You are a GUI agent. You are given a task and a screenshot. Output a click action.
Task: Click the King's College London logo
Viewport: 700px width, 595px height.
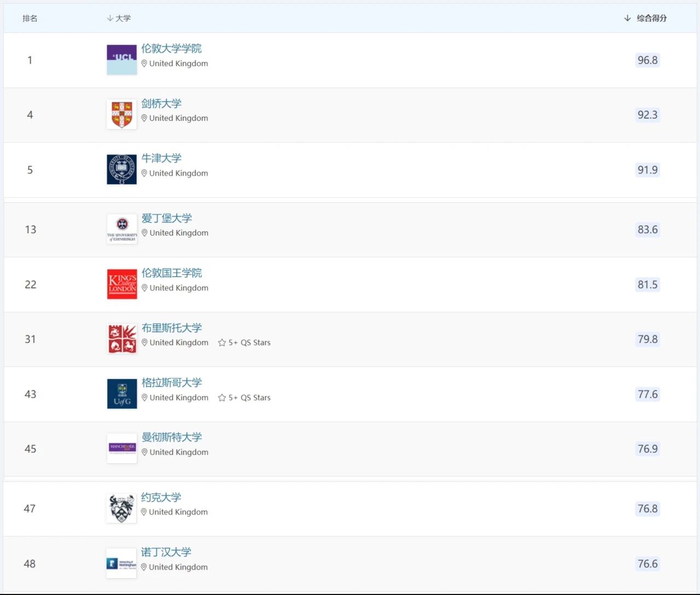[x=122, y=284]
